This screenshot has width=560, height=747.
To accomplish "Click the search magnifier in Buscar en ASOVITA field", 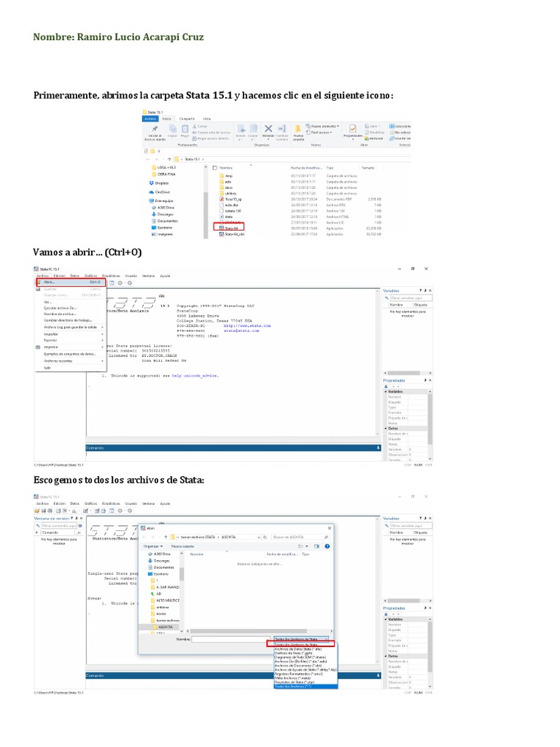I will click(326, 538).
